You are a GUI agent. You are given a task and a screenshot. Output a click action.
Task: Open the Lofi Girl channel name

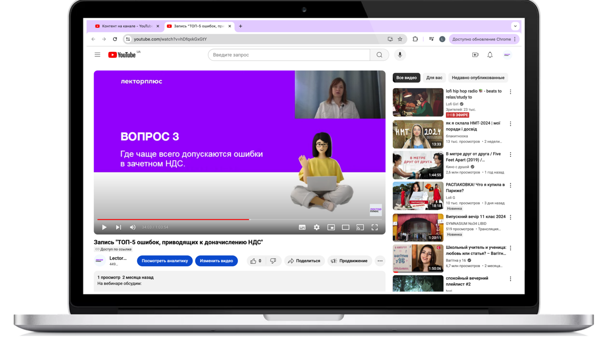coord(452,104)
